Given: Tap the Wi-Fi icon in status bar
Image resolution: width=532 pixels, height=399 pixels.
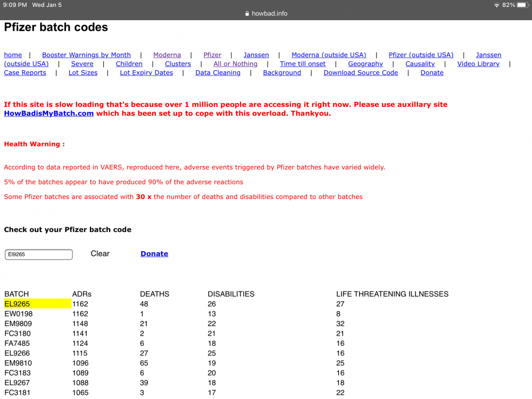Looking at the screenshot, I should pyautogui.click(x=496, y=5).
